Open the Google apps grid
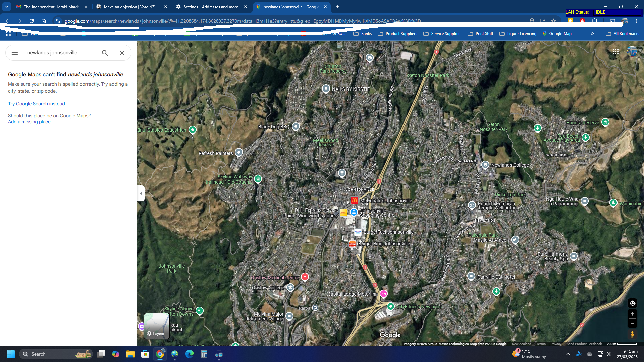 616,52
